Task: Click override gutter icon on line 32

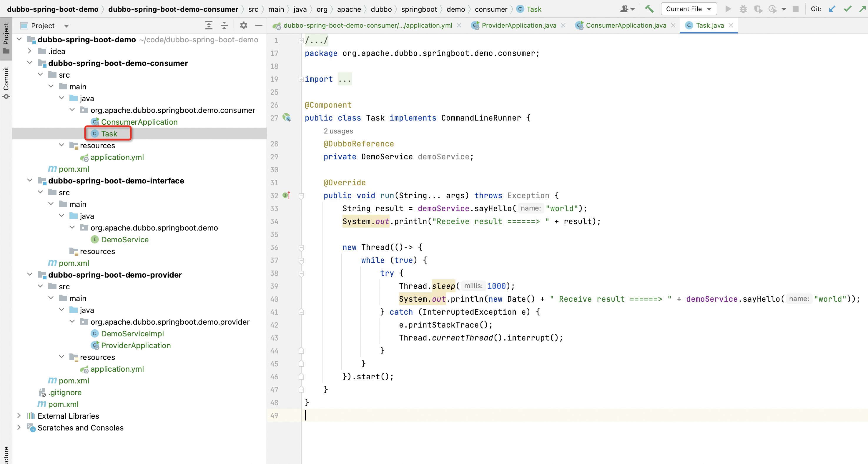Action: pyautogui.click(x=286, y=195)
